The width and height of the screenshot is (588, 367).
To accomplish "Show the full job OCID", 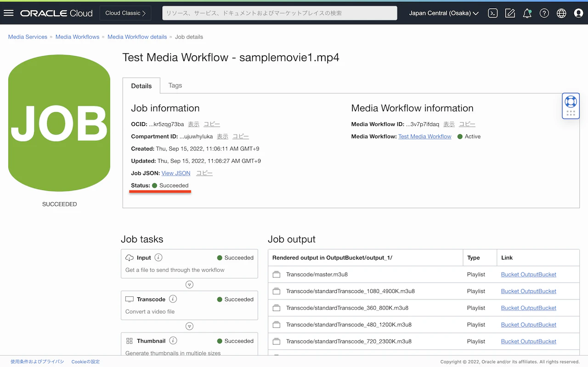I will pos(193,124).
